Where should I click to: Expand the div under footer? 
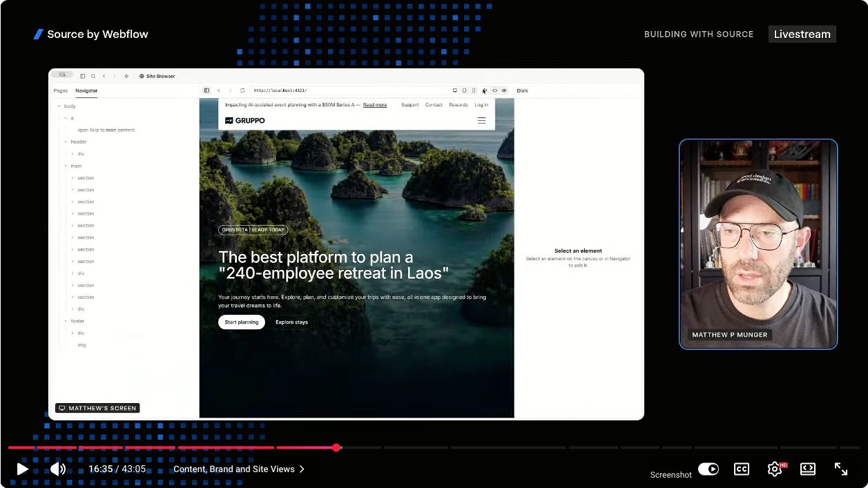tap(73, 333)
